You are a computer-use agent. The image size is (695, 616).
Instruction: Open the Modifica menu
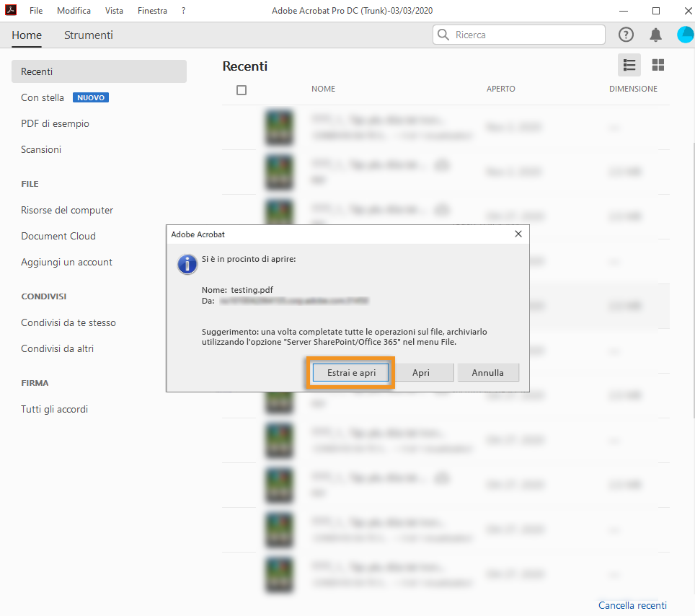click(x=74, y=10)
